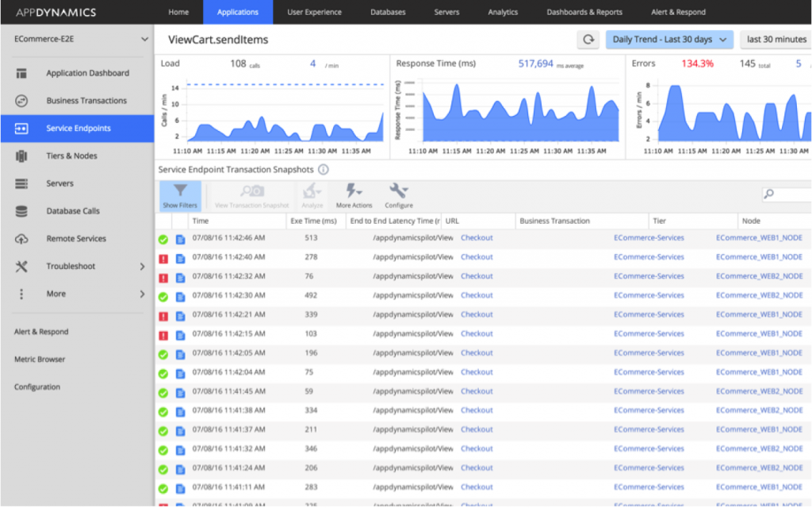Image resolution: width=812 pixels, height=508 pixels.
Task: Click the Remote Services cloud icon
Action: point(21,239)
